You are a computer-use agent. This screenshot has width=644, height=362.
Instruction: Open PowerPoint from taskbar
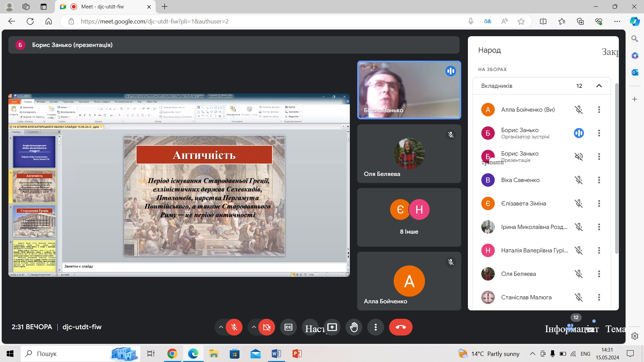(x=297, y=354)
